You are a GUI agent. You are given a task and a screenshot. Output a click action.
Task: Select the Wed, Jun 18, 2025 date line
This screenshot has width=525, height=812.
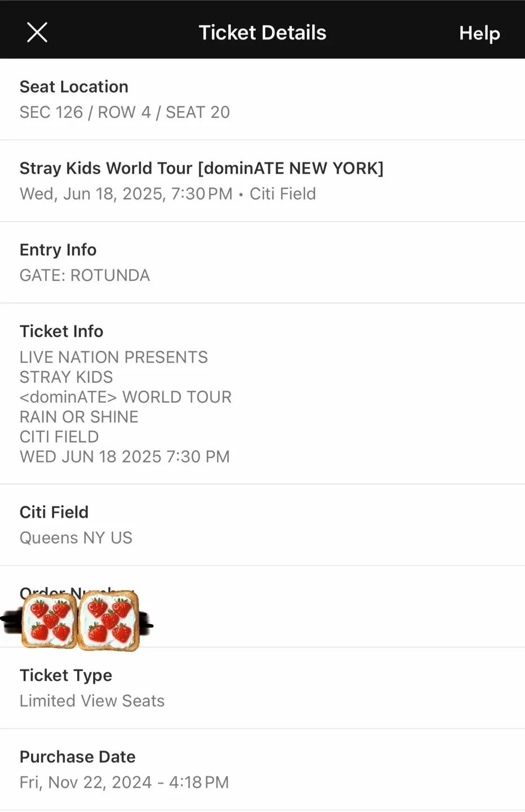(x=167, y=194)
